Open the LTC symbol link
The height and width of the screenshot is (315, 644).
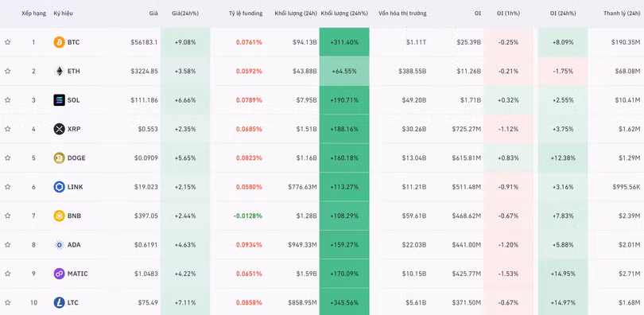tap(72, 303)
